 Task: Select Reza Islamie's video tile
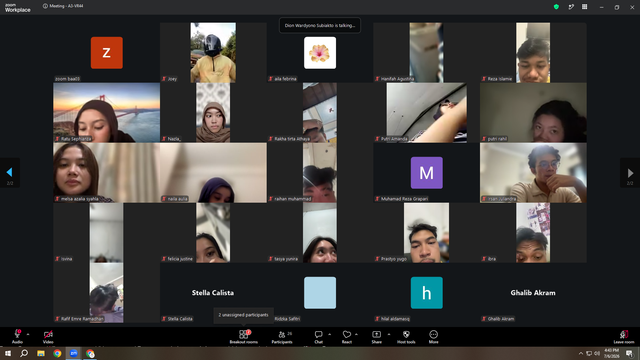coord(533,53)
